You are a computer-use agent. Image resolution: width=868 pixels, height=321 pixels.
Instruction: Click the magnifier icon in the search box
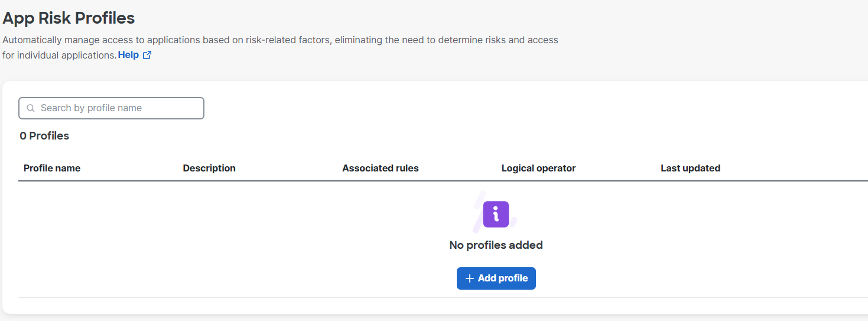click(x=31, y=108)
